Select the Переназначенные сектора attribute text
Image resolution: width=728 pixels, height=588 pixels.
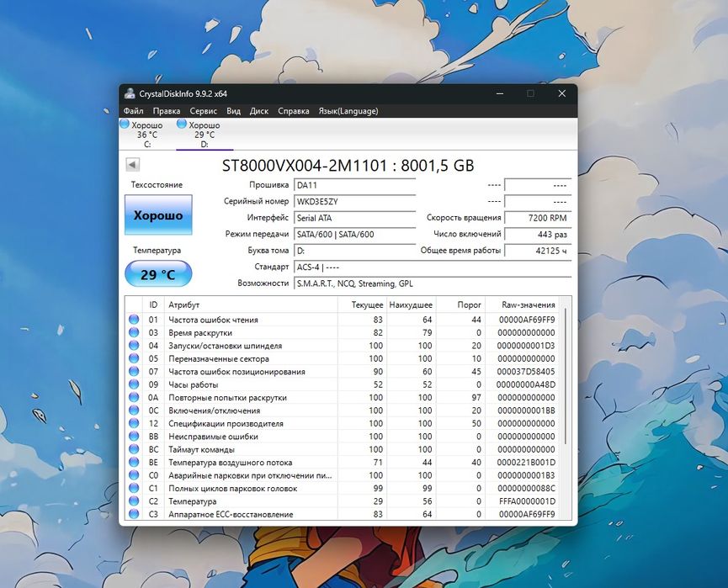219,358
